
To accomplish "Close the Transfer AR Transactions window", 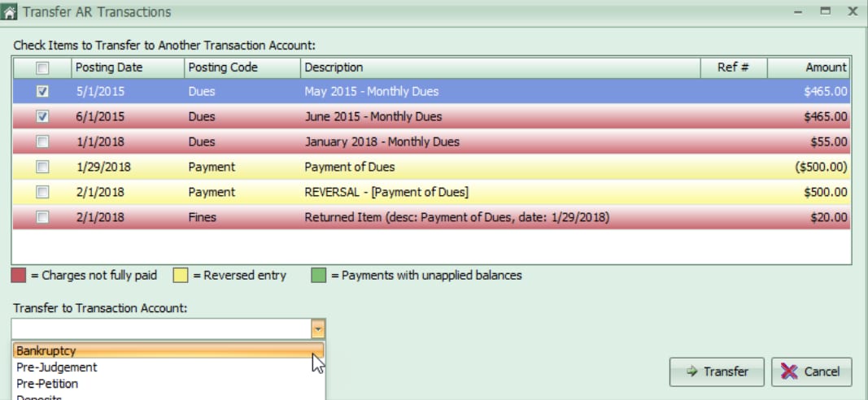I will tap(853, 11).
